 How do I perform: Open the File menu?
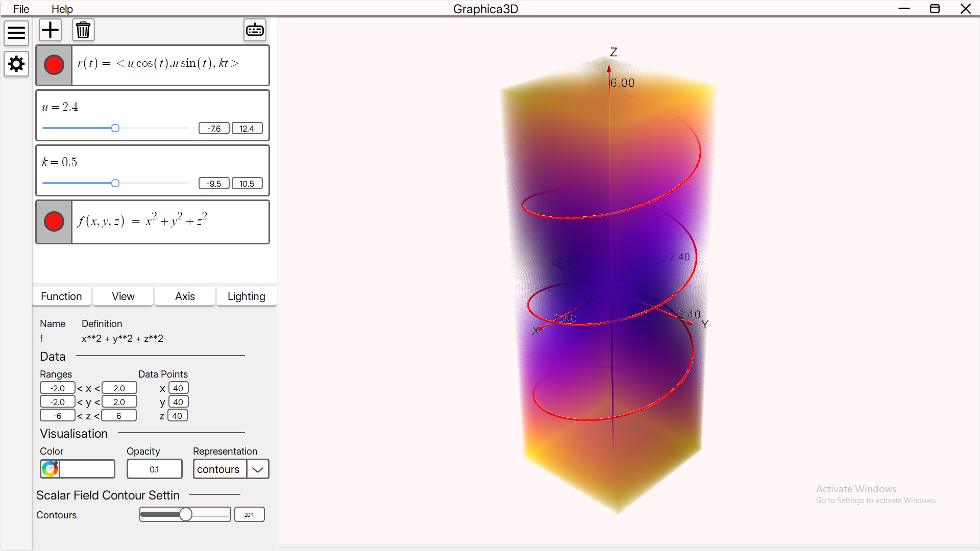pos(21,9)
